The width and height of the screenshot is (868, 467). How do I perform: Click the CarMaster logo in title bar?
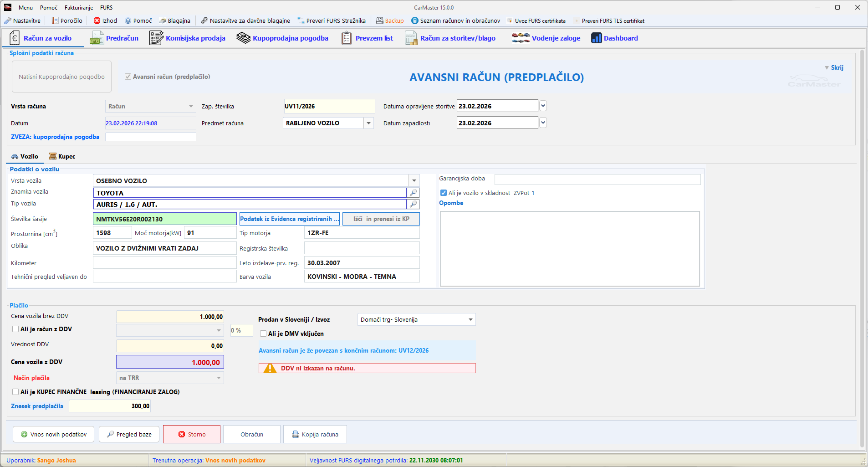tap(8, 7)
